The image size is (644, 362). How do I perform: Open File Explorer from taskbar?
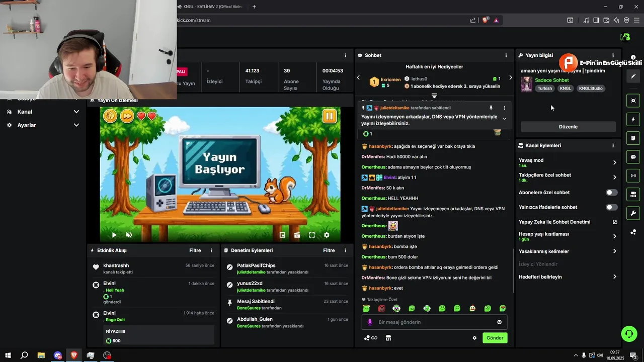tap(41, 355)
